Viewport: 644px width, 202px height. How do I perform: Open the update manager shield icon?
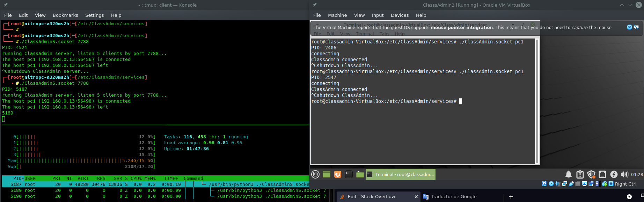pyautogui.click(x=591, y=174)
